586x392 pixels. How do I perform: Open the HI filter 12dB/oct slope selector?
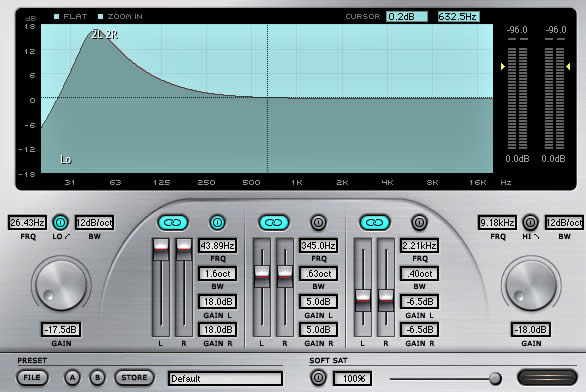coord(564,223)
